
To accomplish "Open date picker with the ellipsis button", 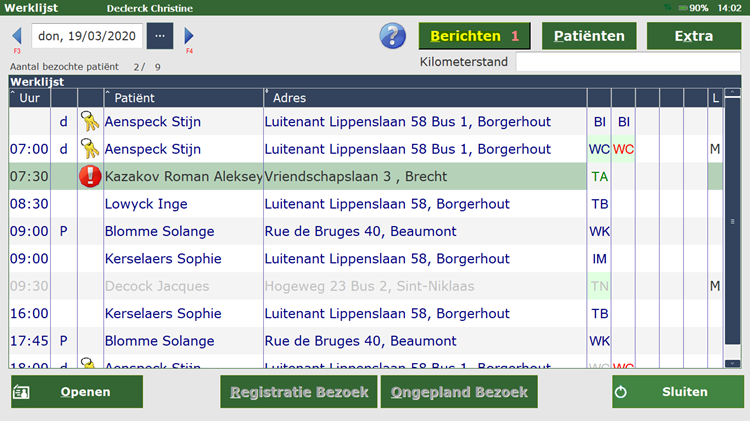I will [160, 36].
